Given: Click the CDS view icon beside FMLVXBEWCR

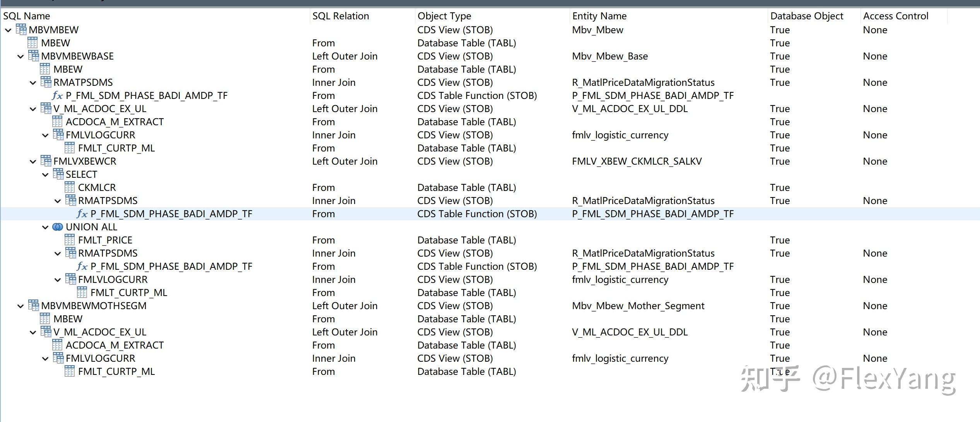Looking at the screenshot, I should point(46,161).
